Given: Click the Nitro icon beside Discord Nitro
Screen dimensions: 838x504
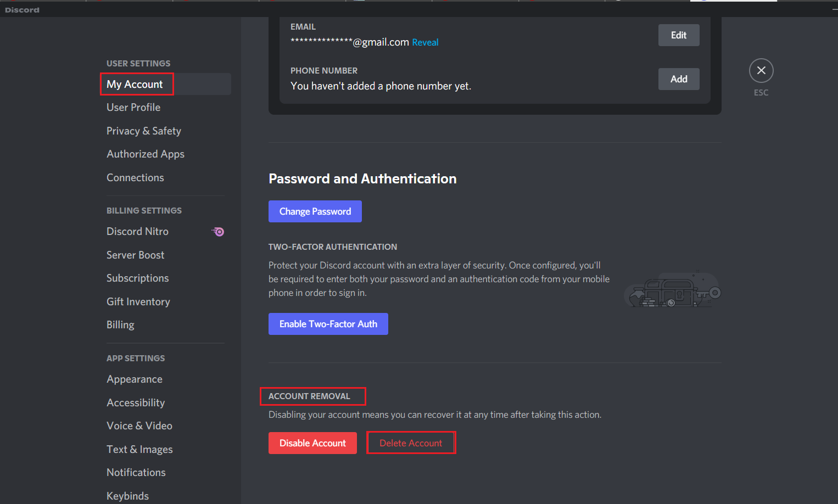Looking at the screenshot, I should 218,232.
